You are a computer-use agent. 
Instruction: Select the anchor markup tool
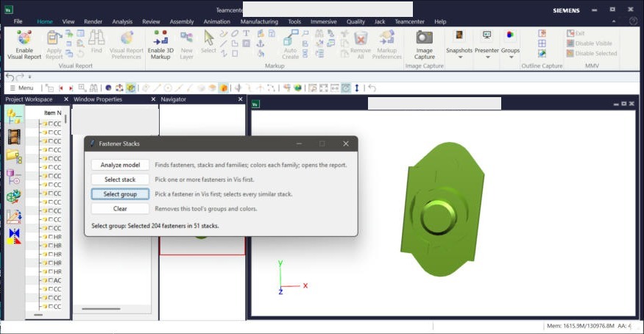(x=261, y=43)
